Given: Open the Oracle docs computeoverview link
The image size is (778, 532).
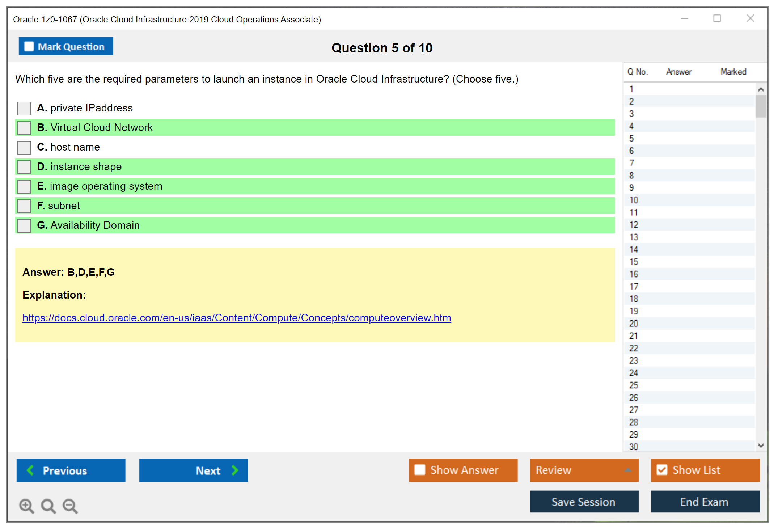Looking at the screenshot, I should pos(237,318).
